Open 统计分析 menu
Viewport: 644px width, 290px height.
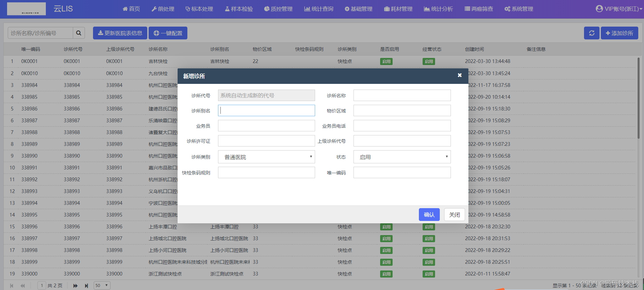tap(438, 9)
